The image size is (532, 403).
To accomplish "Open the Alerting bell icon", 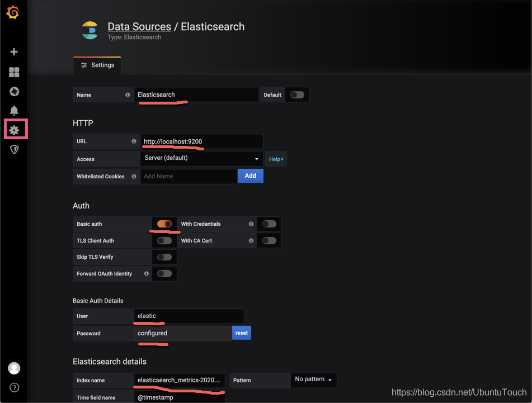I will tap(14, 111).
